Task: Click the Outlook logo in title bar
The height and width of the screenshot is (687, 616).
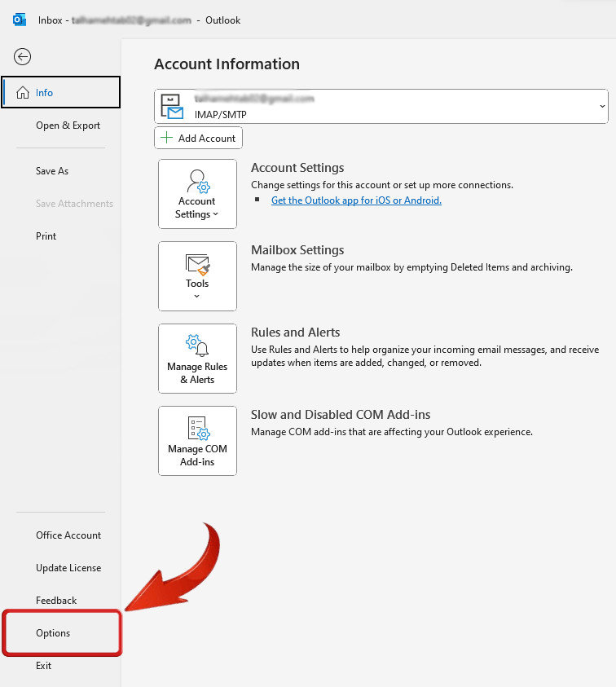Action: [x=20, y=20]
